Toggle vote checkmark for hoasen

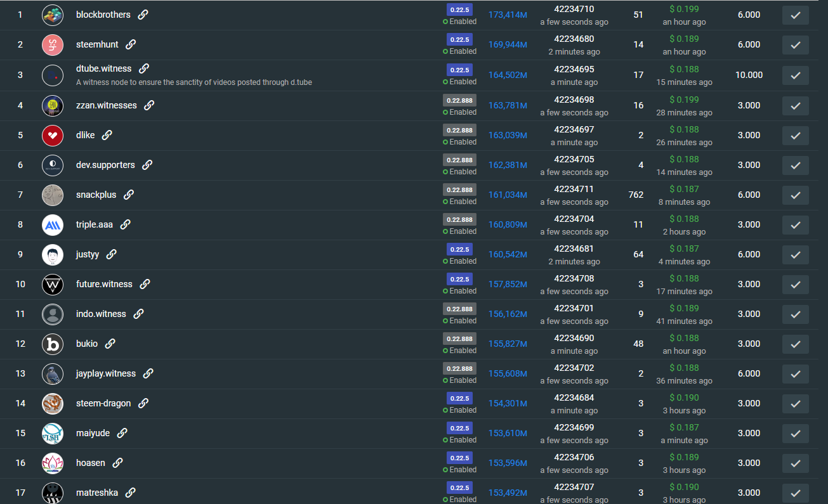point(796,463)
